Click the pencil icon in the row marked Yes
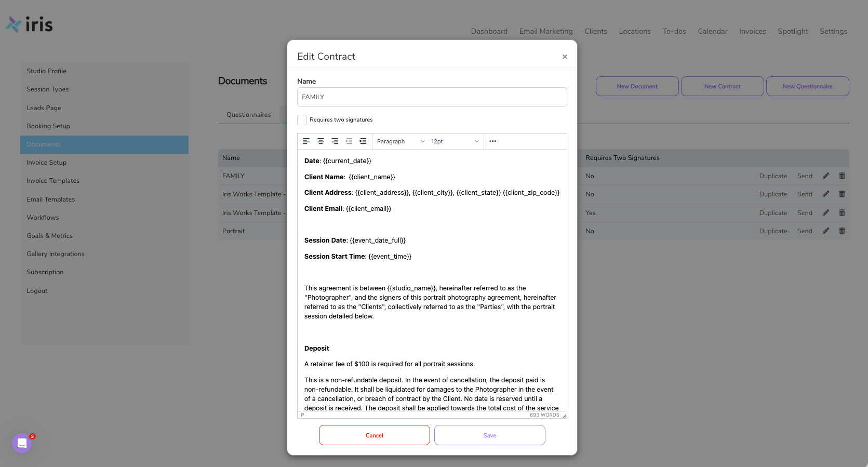The height and width of the screenshot is (467, 868). [x=826, y=213]
